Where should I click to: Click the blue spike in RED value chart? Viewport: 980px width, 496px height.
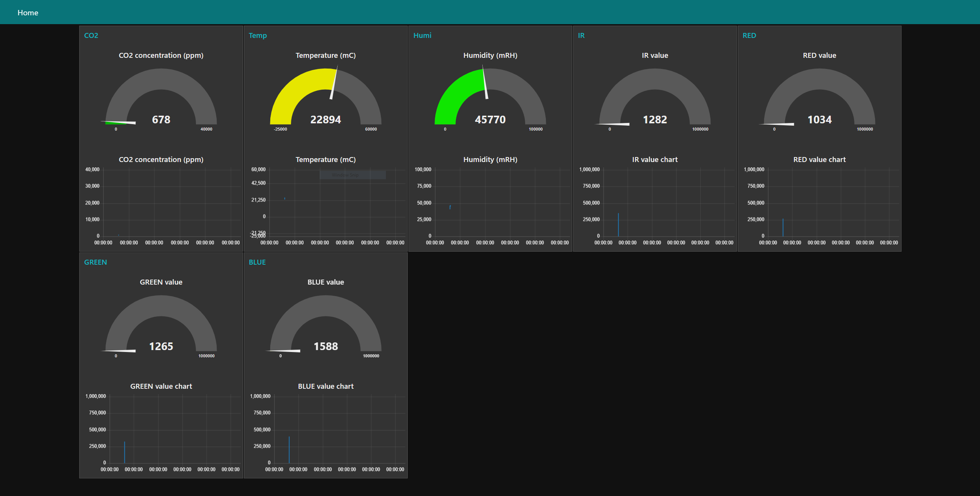click(x=783, y=228)
